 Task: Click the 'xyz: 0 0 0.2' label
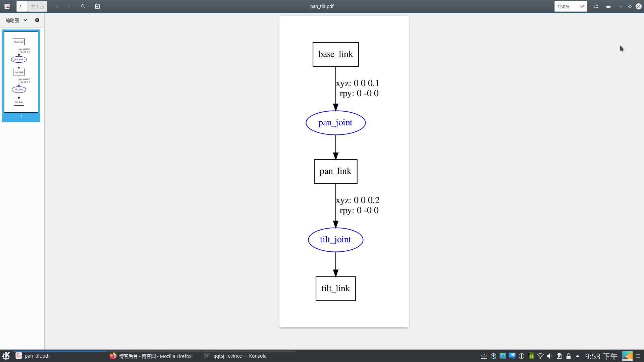[x=358, y=200]
